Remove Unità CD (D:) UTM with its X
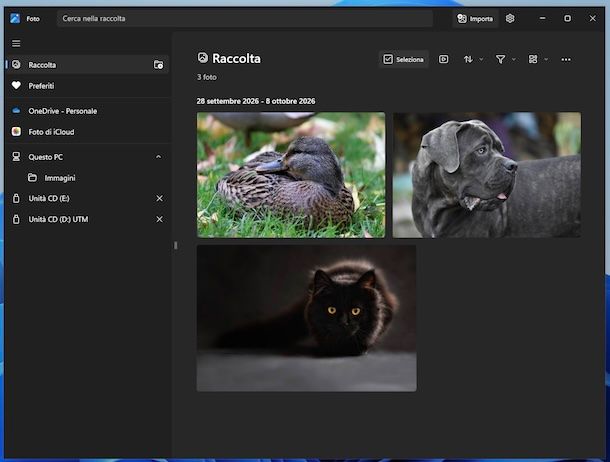The width and height of the screenshot is (610, 462). [x=159, y=219]
